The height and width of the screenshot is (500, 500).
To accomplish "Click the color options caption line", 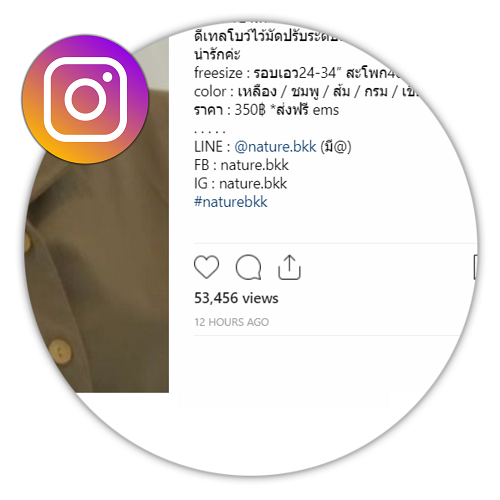I will pos(305,91).
